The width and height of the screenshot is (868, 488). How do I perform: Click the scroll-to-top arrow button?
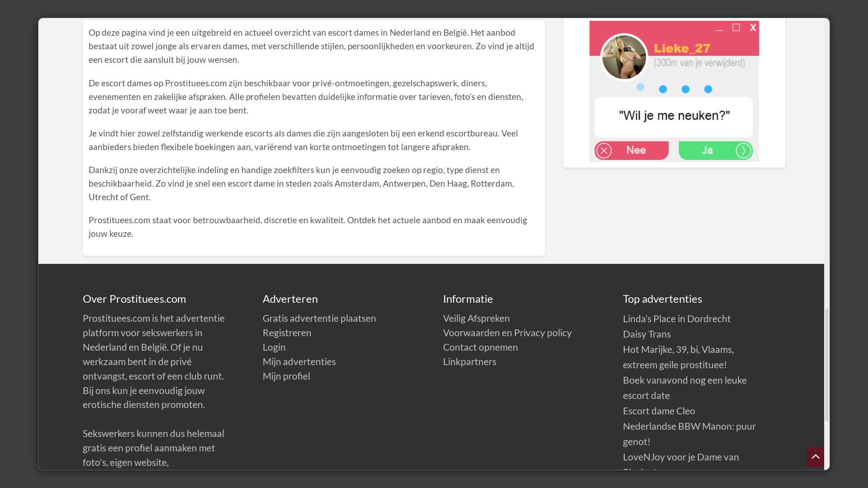tap(816, 457)
